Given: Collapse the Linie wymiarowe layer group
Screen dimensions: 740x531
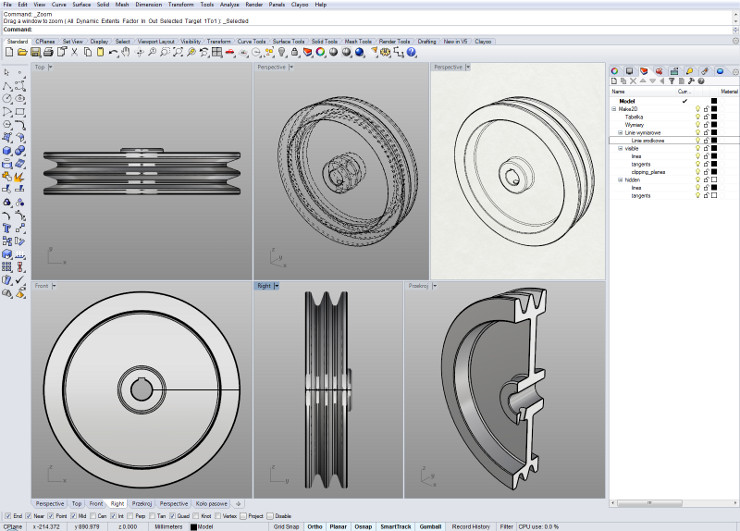Looking at the screenshot, I should tap(621, 133).
